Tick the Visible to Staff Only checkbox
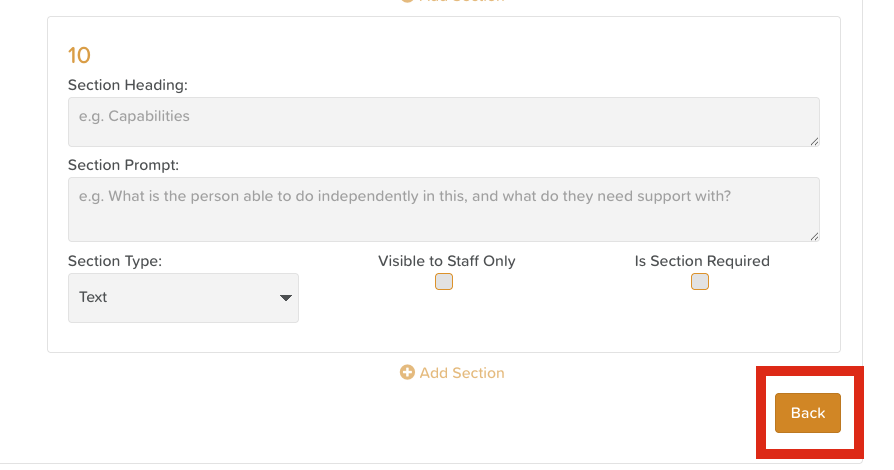The width and height of the screenshot is (894, 470). (444, 282)
